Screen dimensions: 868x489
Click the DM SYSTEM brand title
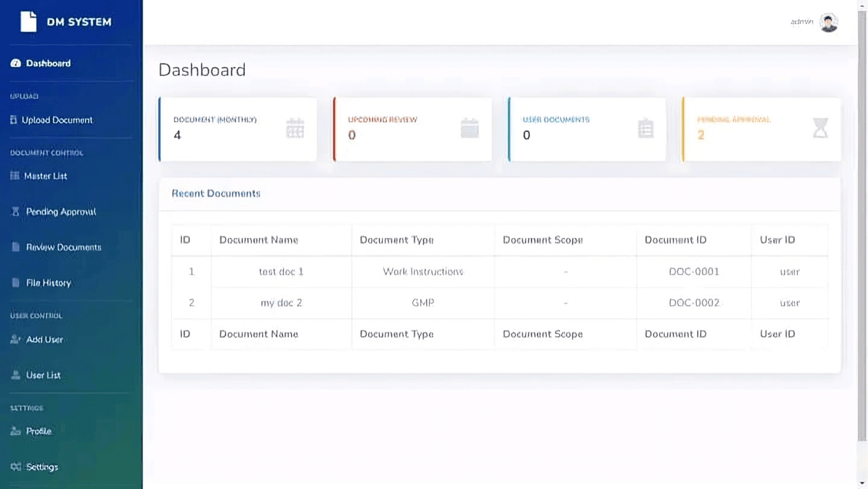tap(79, 22)
